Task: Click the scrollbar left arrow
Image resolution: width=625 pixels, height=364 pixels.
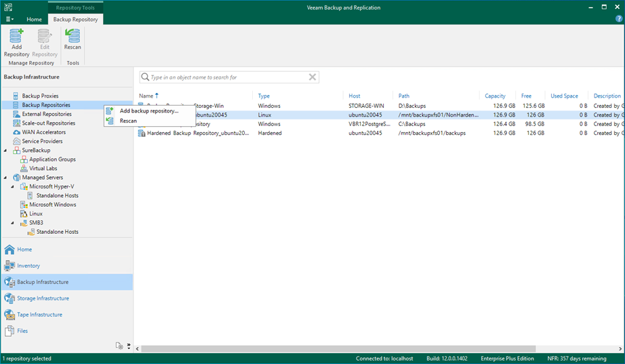Action: [137, 349]
